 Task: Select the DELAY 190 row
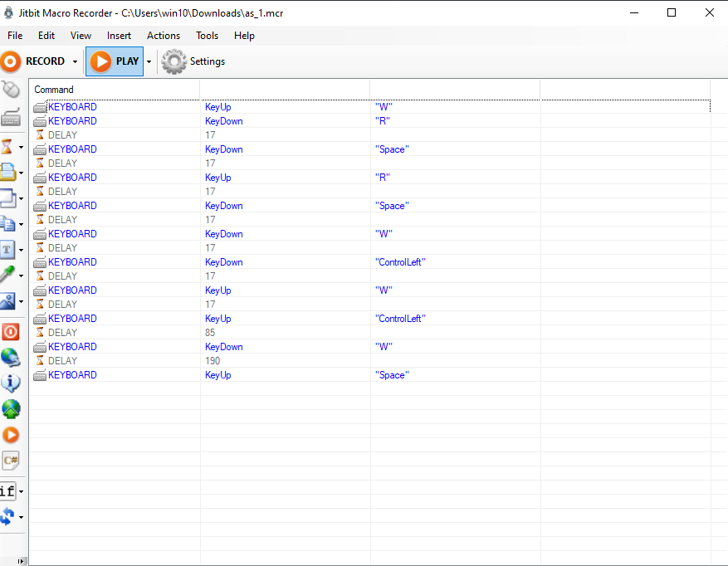(371, 361)
